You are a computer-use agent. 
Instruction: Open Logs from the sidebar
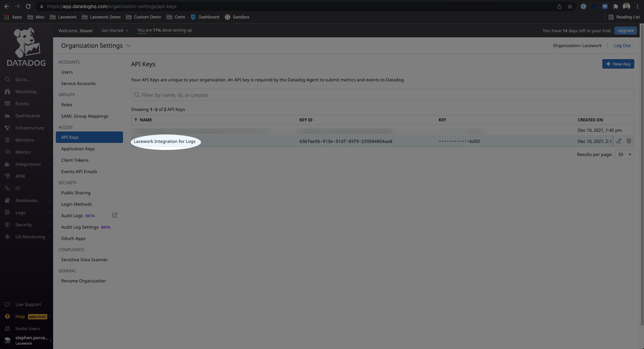pyautogui.click(x=20, y=212)
